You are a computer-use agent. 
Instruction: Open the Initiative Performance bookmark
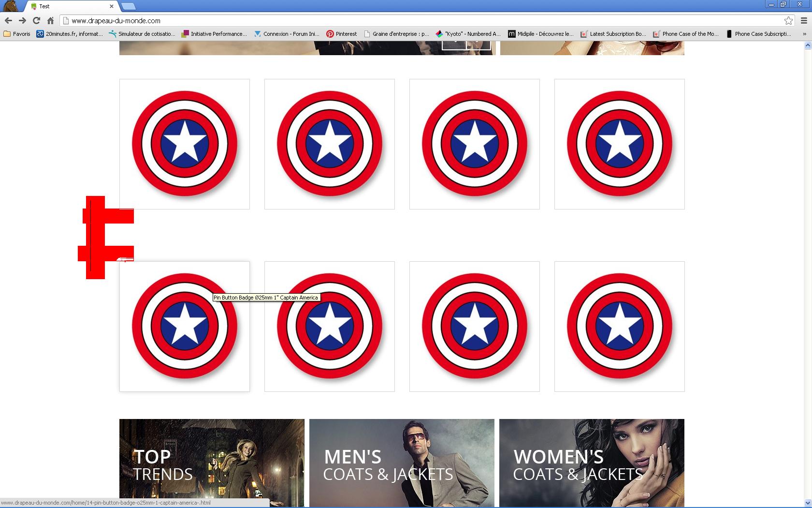click(214, 34)
